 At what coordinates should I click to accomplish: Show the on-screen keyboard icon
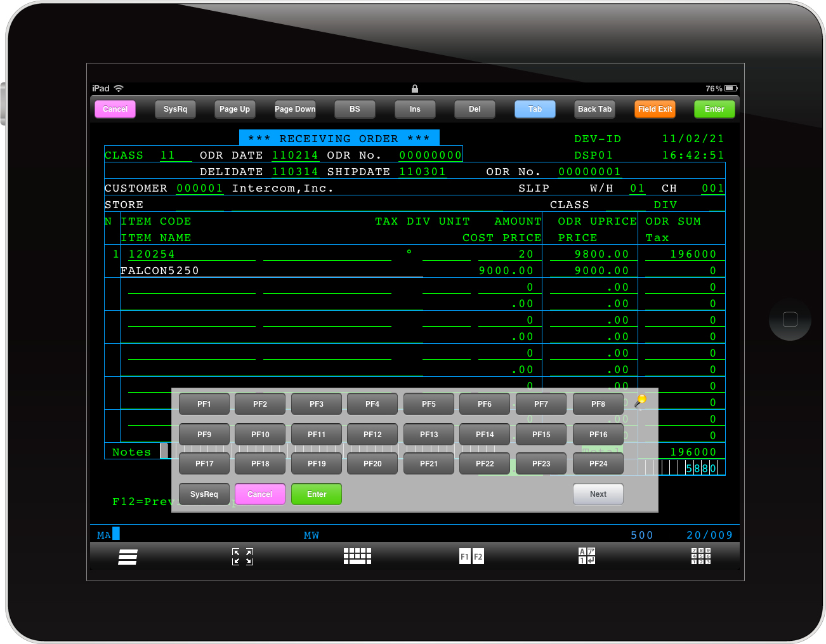click(357, 556)
